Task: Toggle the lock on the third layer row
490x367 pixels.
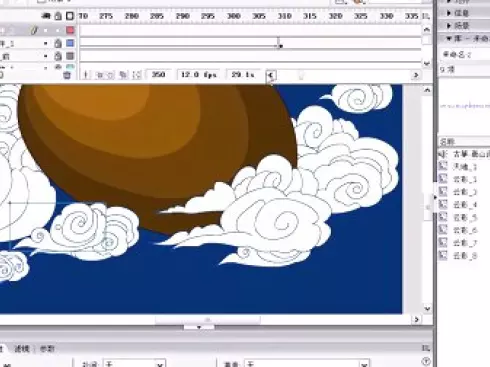Action: [x=58, y=56]
